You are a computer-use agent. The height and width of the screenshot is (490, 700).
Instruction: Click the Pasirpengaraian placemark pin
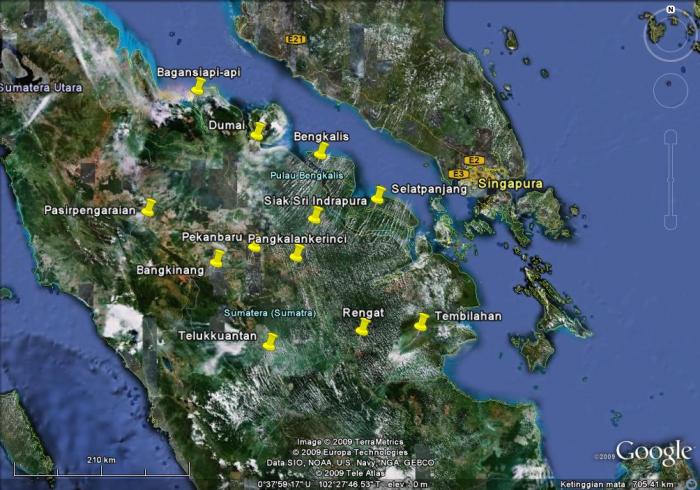click(x=149, y=208)
